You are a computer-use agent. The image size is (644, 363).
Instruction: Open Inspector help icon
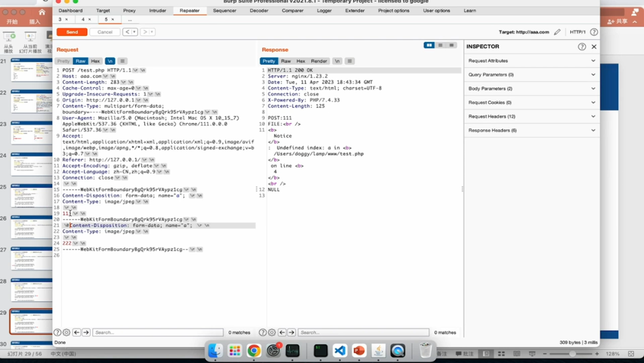coord(581,47)
